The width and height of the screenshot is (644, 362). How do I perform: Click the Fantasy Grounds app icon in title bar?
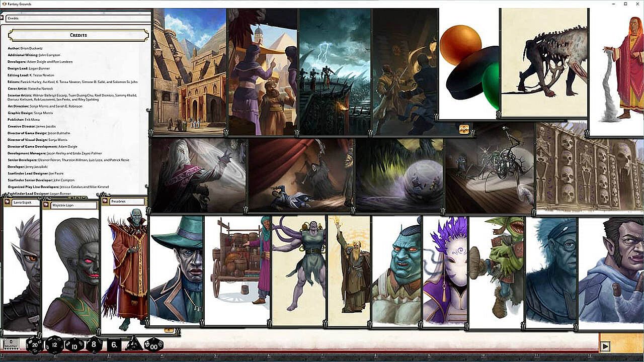point(4,4)
